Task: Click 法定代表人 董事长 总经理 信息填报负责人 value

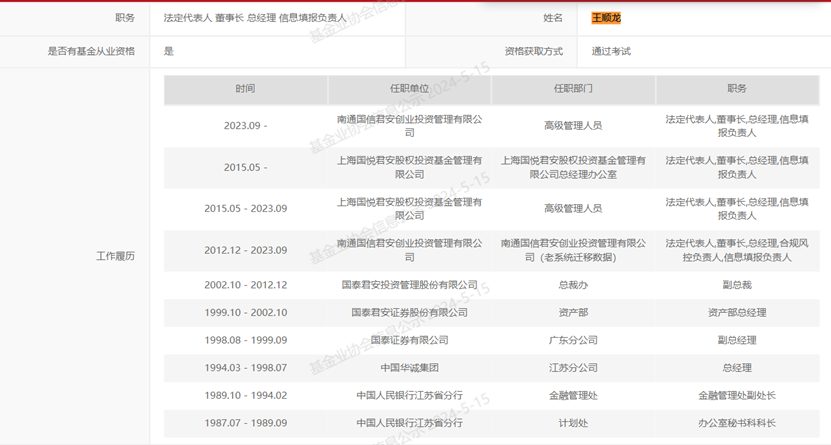Action: point(255,18)
